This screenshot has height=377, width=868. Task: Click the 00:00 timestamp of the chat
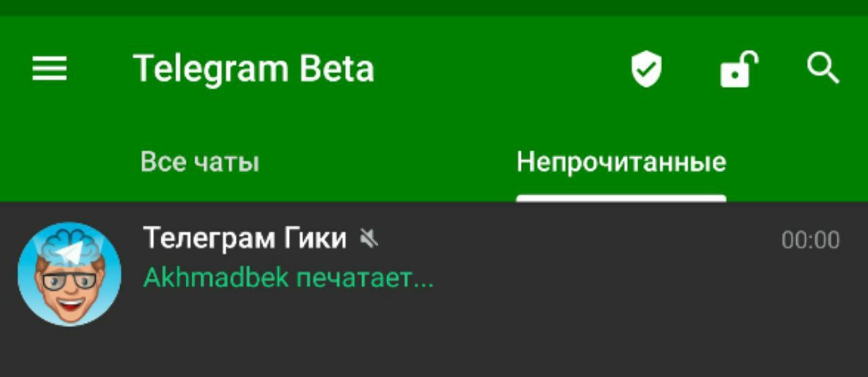[x=810, y=240]
